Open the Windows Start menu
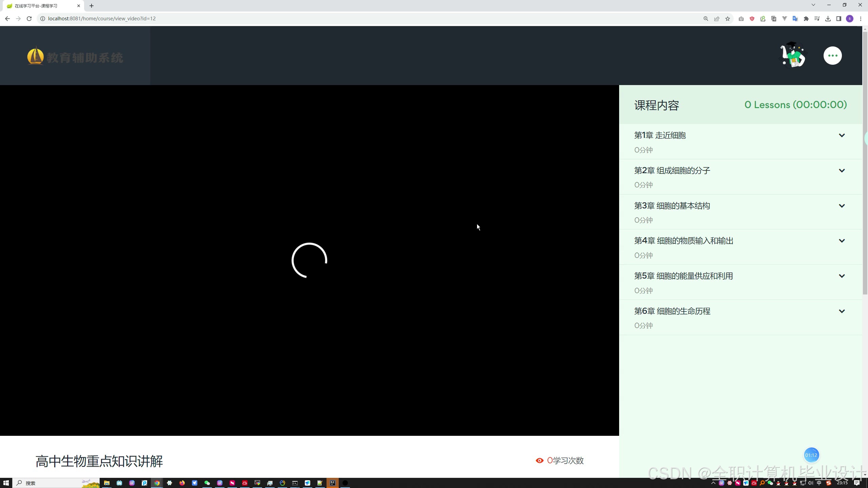 (6, 483)
